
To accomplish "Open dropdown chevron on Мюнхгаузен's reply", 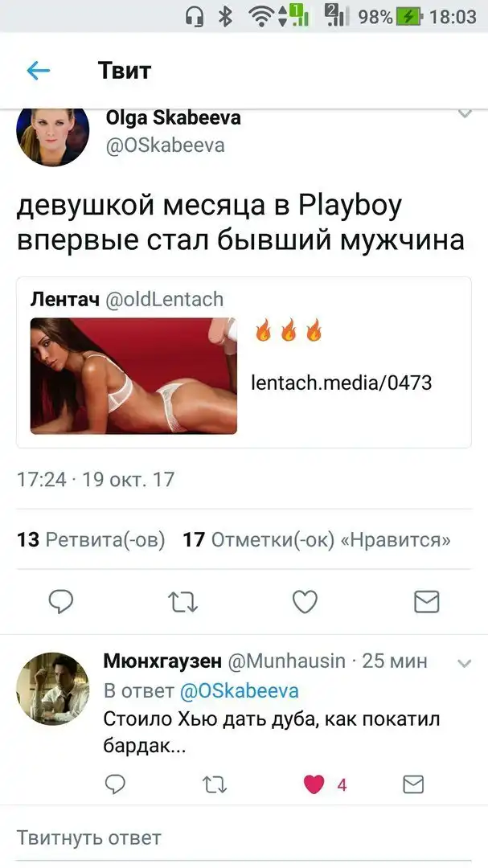I will (464, 663).
